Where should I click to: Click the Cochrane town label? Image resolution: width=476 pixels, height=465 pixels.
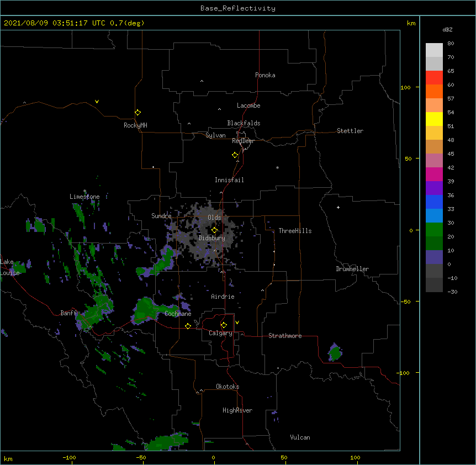coord(178,314)
